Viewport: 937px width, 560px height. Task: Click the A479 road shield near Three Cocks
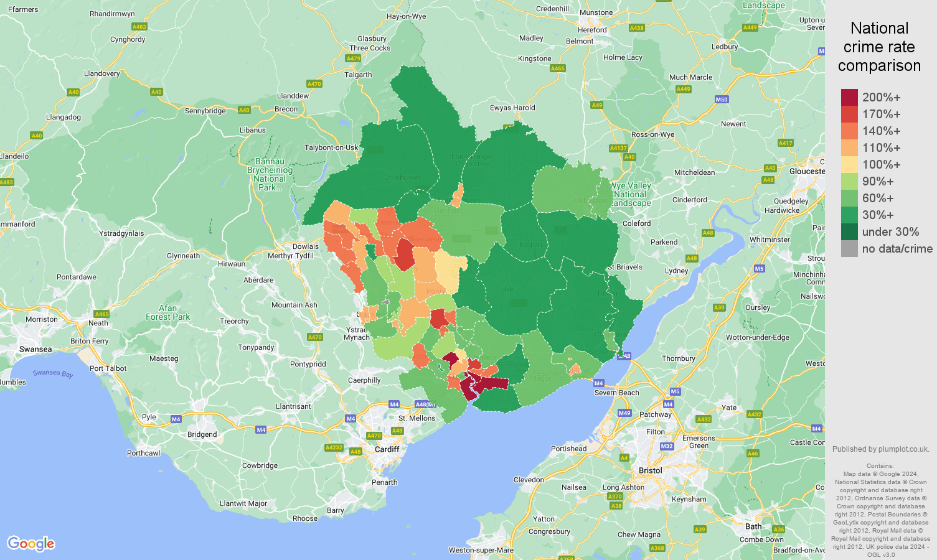(353, 58)
